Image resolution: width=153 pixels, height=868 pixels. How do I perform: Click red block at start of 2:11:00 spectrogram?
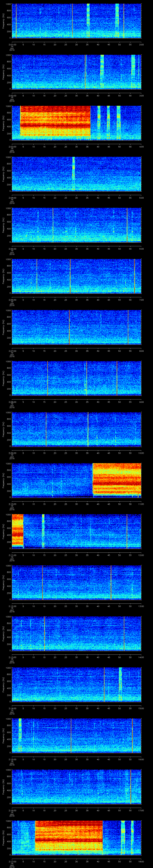coord(17,530)
